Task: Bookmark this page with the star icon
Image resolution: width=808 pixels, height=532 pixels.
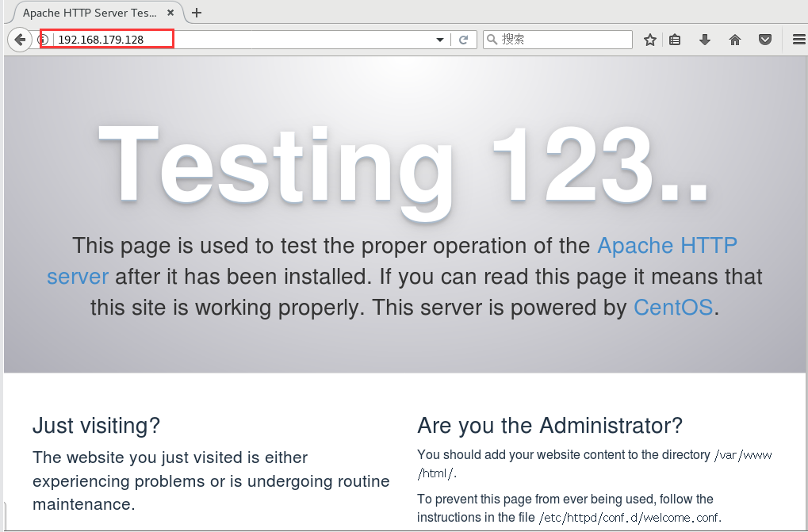Action: coord(649,40)
